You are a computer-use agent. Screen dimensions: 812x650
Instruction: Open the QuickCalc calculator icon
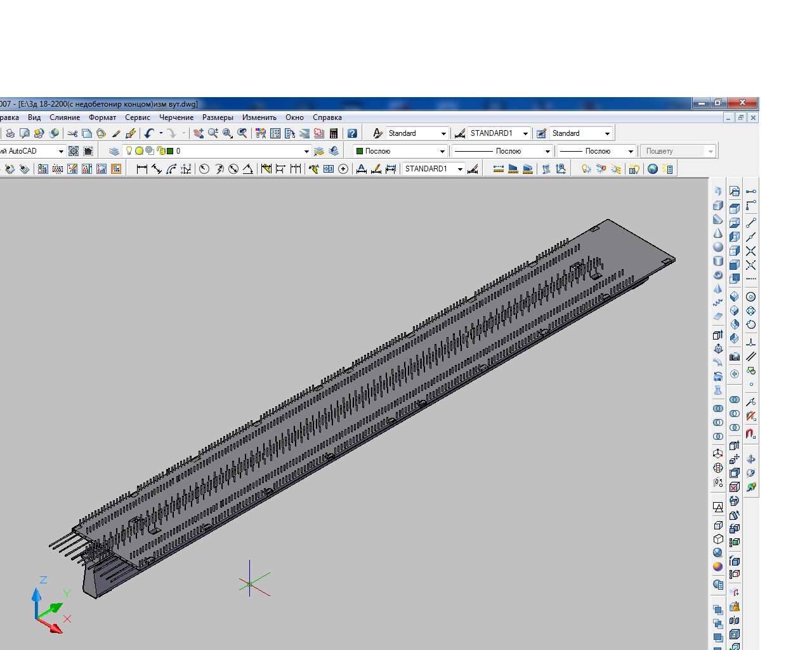coord(334,133)
